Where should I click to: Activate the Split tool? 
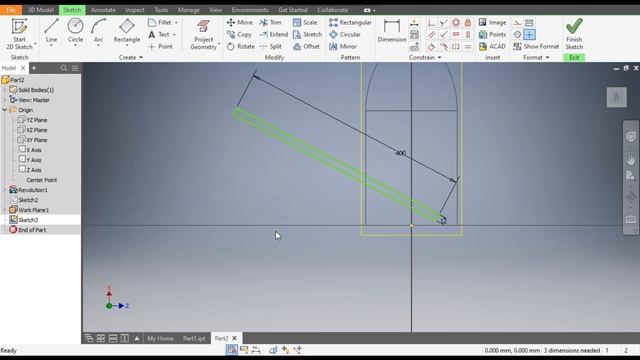click(x=271, y=47)
